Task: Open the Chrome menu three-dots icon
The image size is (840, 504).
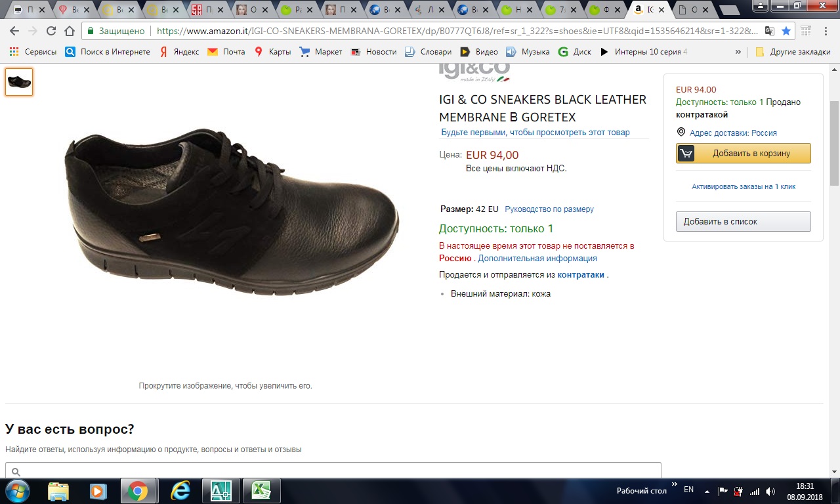Action: (x=826, y=31)
